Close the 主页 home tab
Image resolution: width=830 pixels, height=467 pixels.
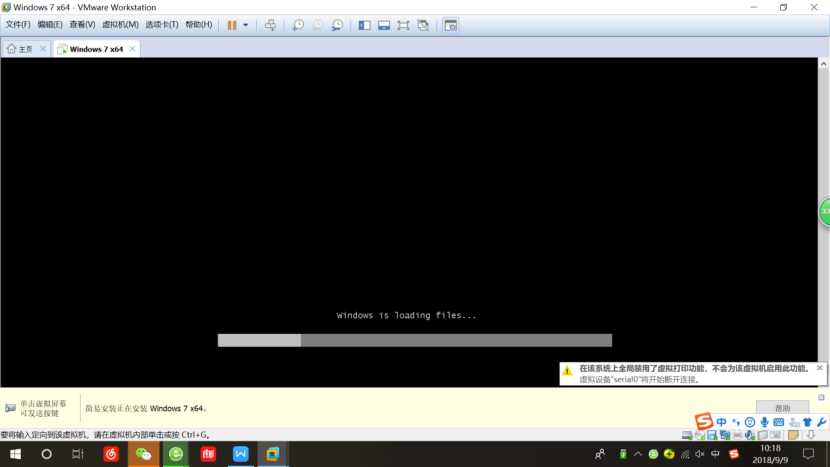point(43,49)
